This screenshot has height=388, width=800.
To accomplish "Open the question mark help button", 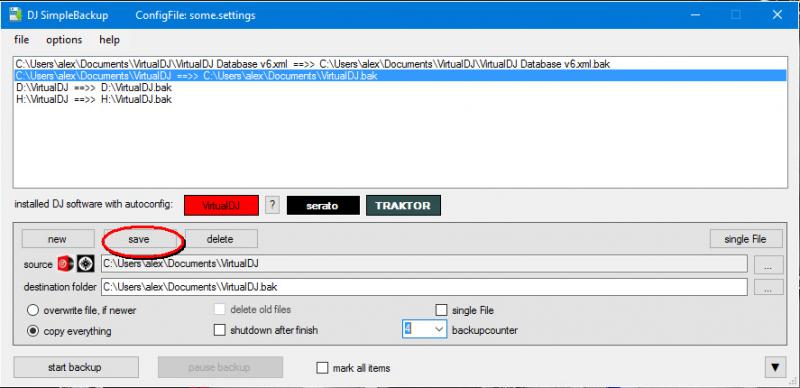I will coord(272,205).
